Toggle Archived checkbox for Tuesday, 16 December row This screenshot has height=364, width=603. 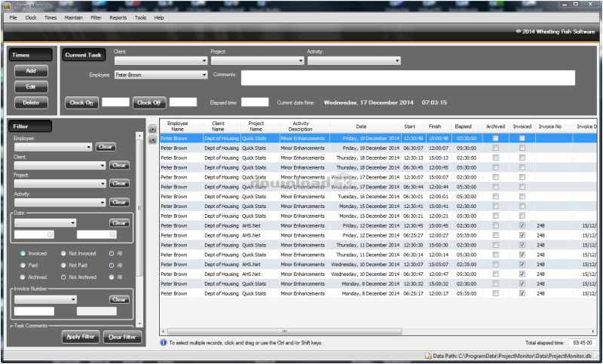pos(496,197)
